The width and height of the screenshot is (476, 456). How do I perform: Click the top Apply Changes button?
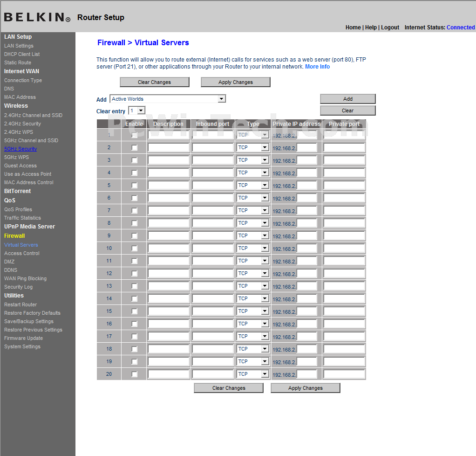236,82
